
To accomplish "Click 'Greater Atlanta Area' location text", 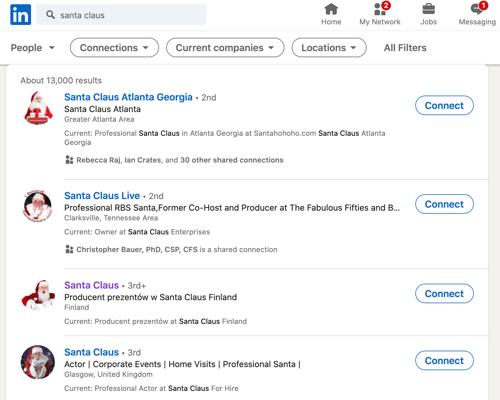I will pyautogui.click(x=99, y=119).
